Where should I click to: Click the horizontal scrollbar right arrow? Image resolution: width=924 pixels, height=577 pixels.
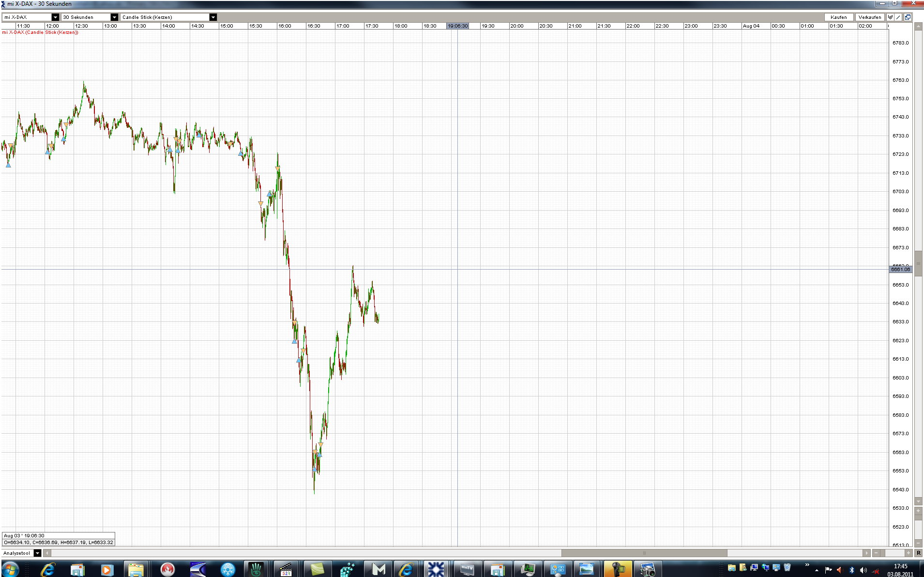tap(866, 553)
